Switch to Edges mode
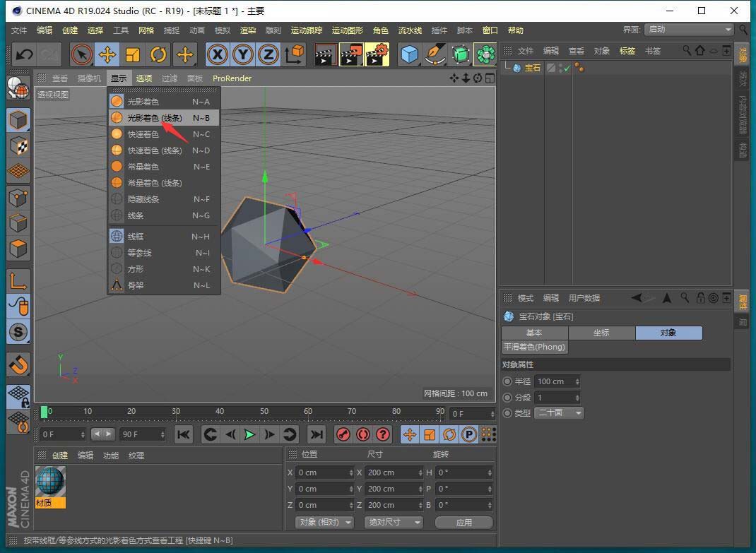Viewport: 756px width, 553px height. [18, 222]
